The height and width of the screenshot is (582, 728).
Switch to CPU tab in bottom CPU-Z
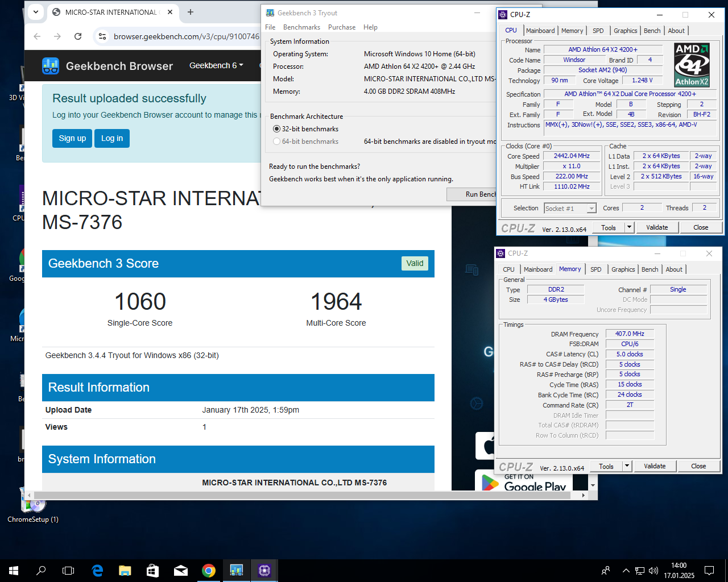(508, 269)
